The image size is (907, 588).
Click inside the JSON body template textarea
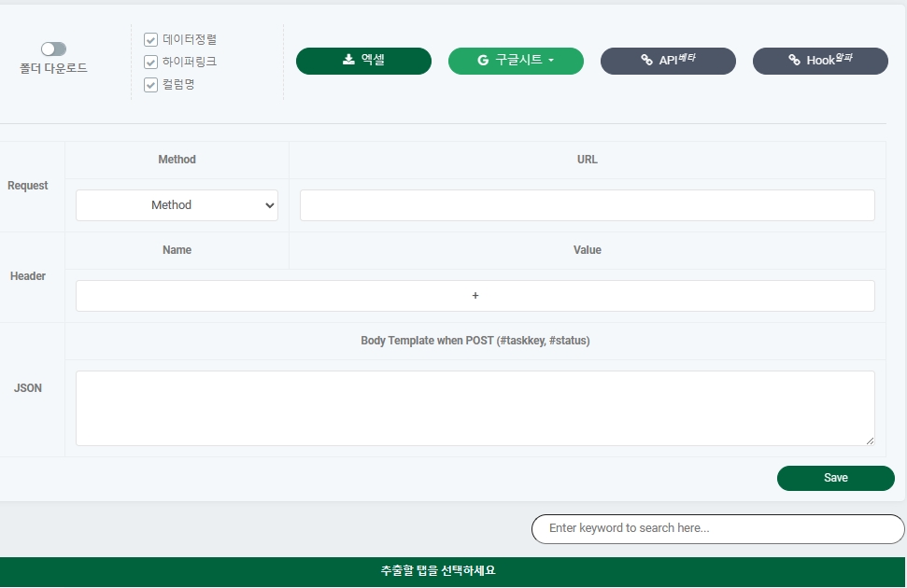pos(475,408)
